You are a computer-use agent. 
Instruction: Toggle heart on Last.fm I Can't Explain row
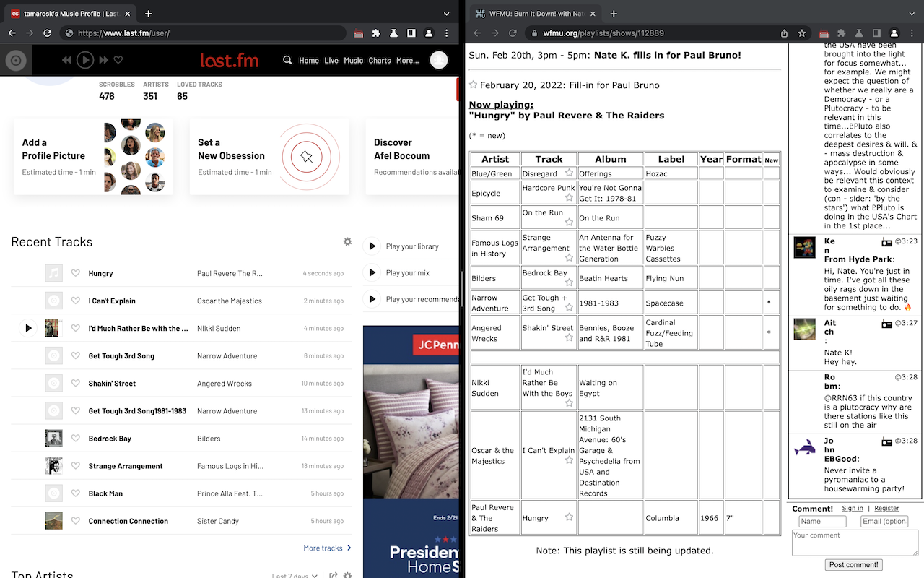[76, 301]
